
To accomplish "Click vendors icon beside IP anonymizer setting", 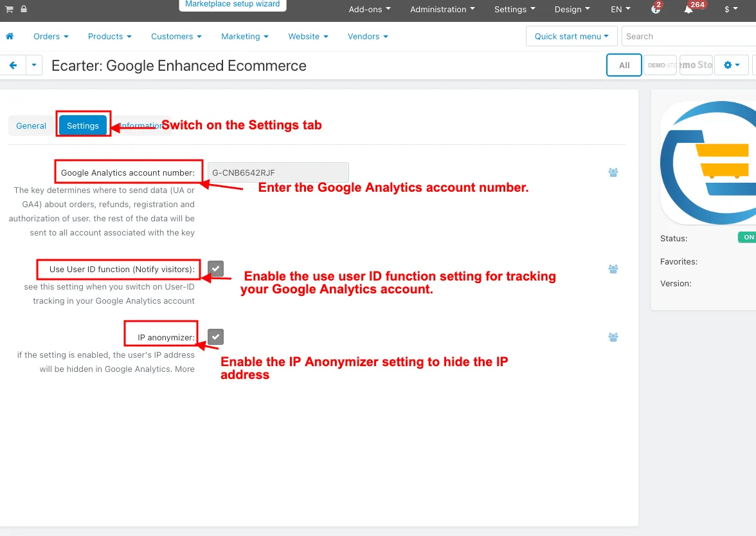I will pyautogui.click(x=613, y=337).
